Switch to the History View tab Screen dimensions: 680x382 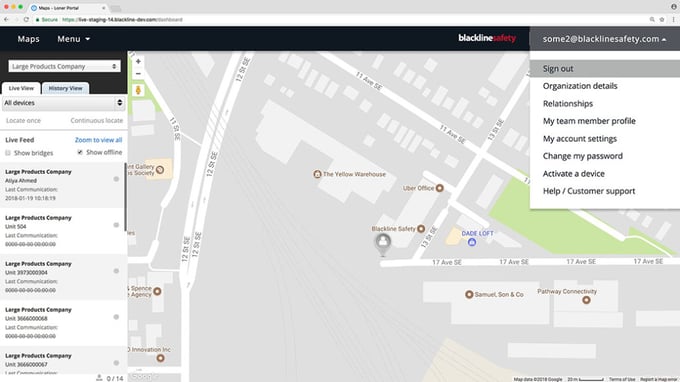coord(65,88)
